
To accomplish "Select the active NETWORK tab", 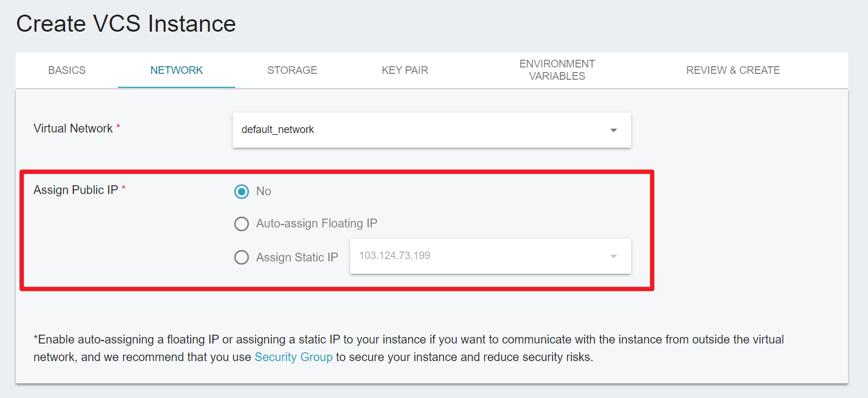I will click(177, 70).
